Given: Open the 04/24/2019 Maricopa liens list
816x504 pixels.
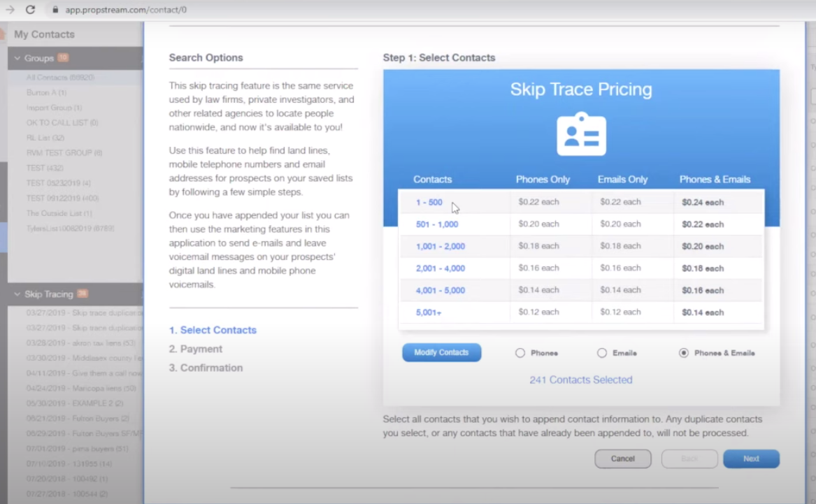Looking at the screenshot, I should [81, 388].
